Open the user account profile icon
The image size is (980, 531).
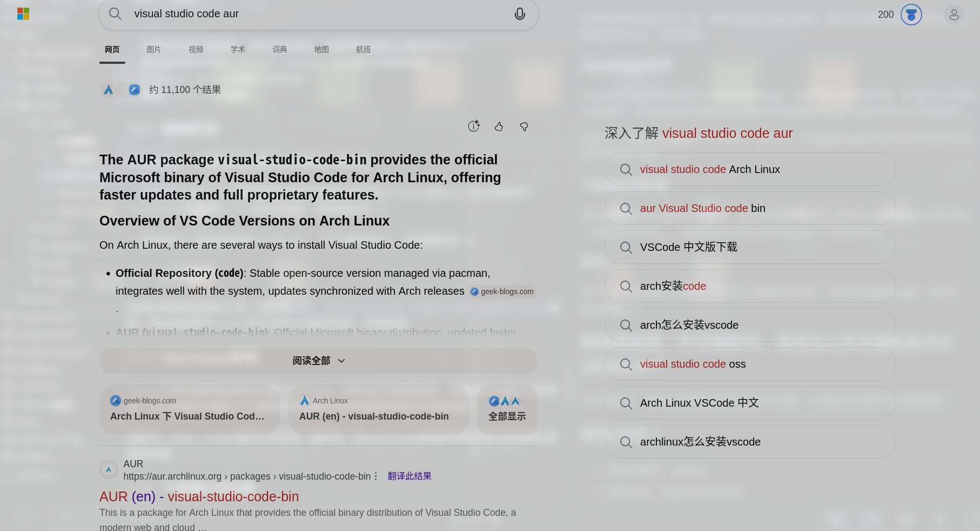click(954, 15)
